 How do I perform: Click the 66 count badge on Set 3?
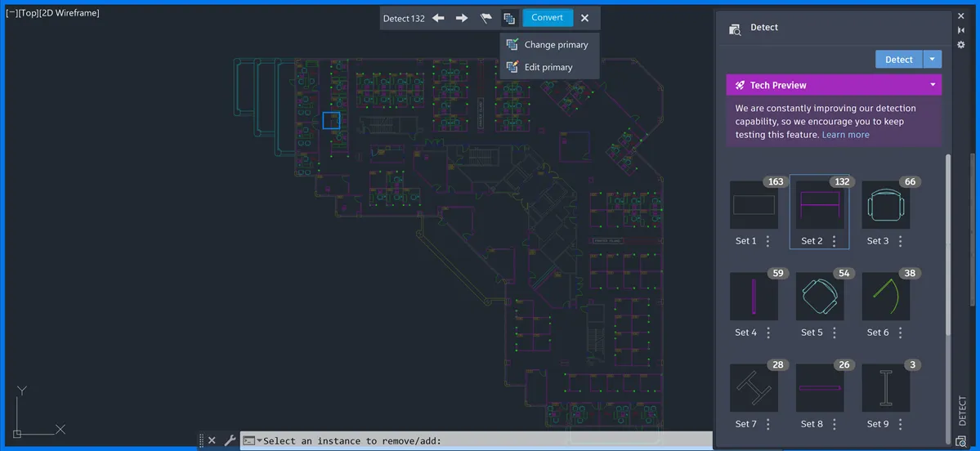(910, 181)
